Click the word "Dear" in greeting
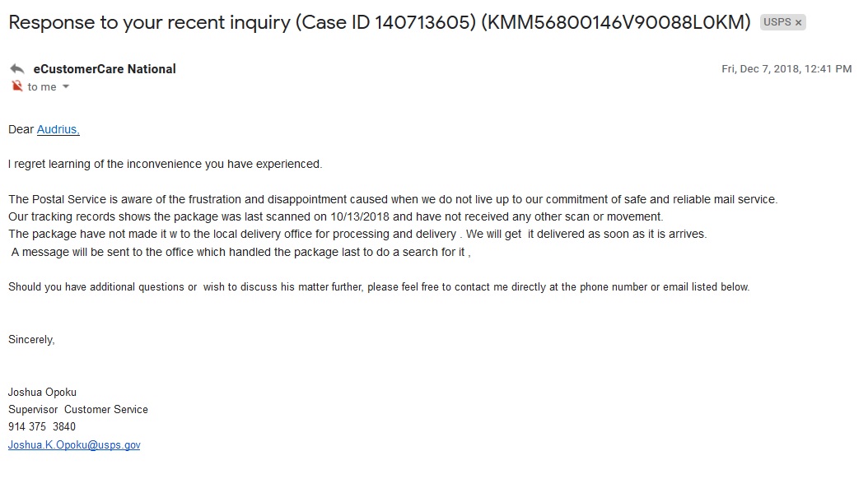The height and width of the screenshot is (479, 868). click(x=21, y=129)
